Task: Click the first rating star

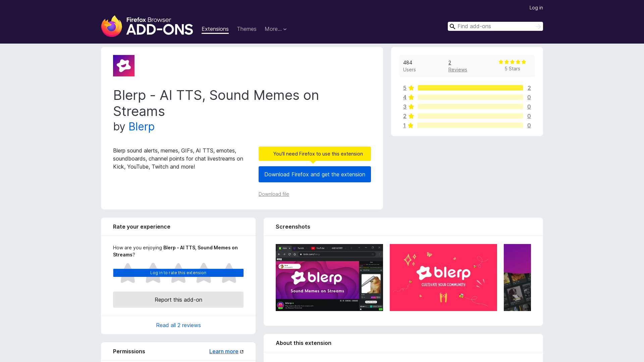Action: click(x=128, y=273)
